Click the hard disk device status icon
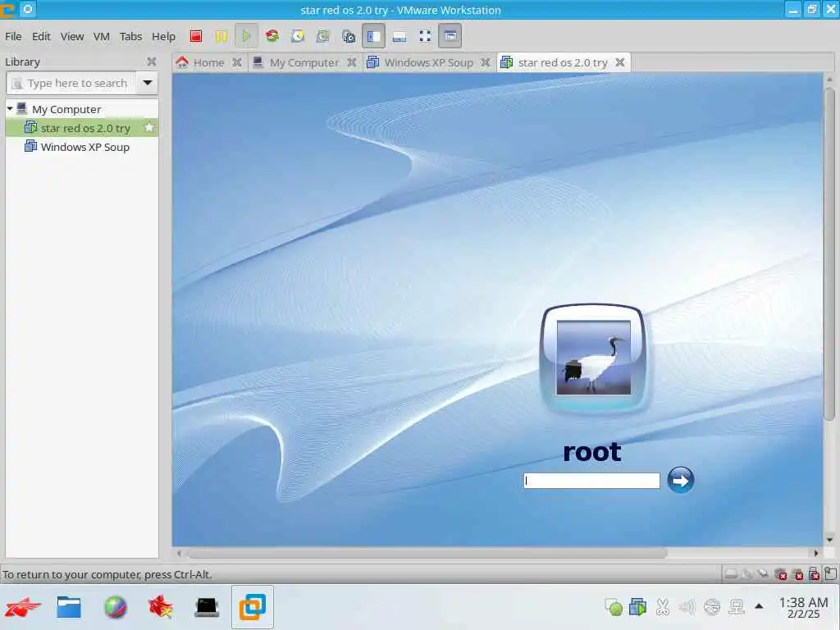840x630 pixels. (731, 573)
